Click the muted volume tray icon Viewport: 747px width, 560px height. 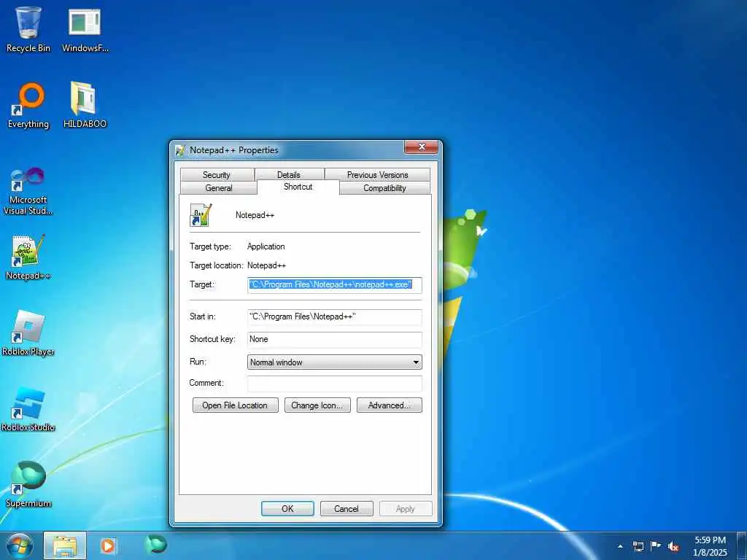(x=673, y=547)
